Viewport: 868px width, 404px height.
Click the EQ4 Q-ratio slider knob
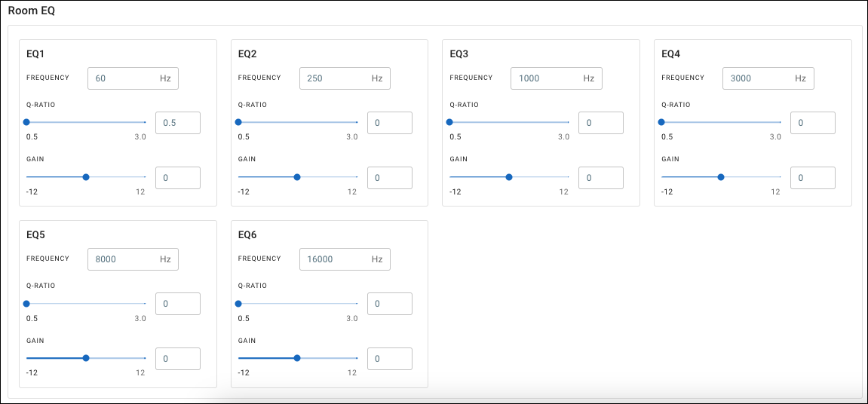[x=661, y=122]
